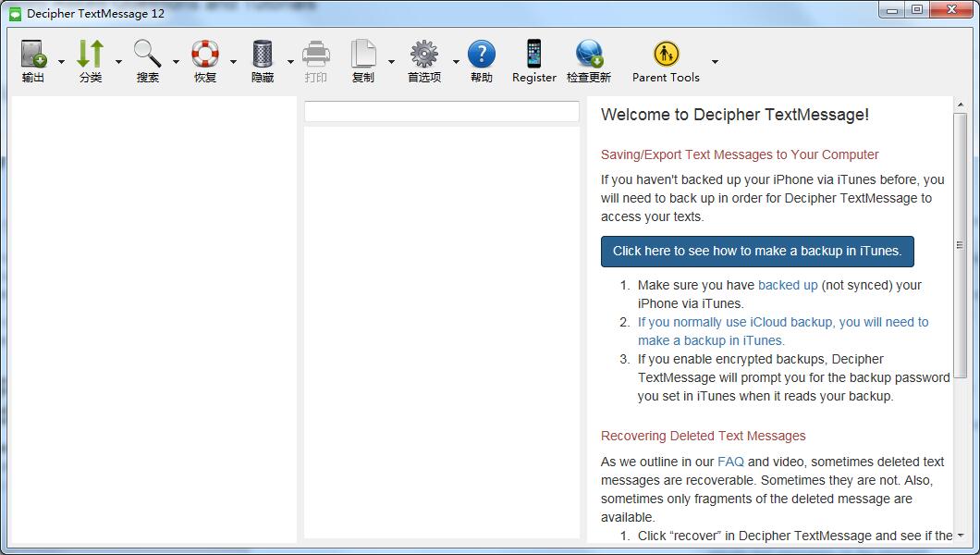Open the dropdown arrow next to 首选项
This screenshot has height=555, width=980.
pyautogui.click(x=456, y=62)
